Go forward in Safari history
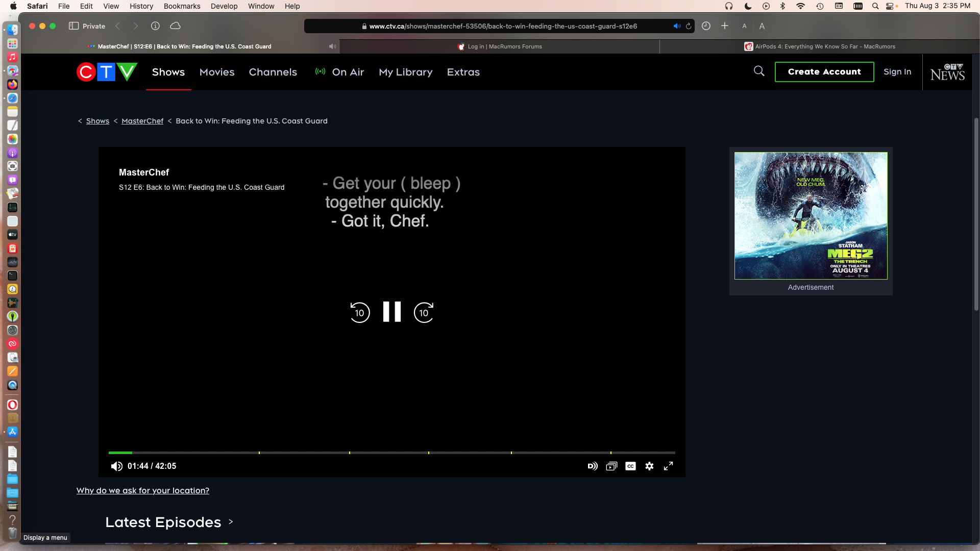 point(135,26)
